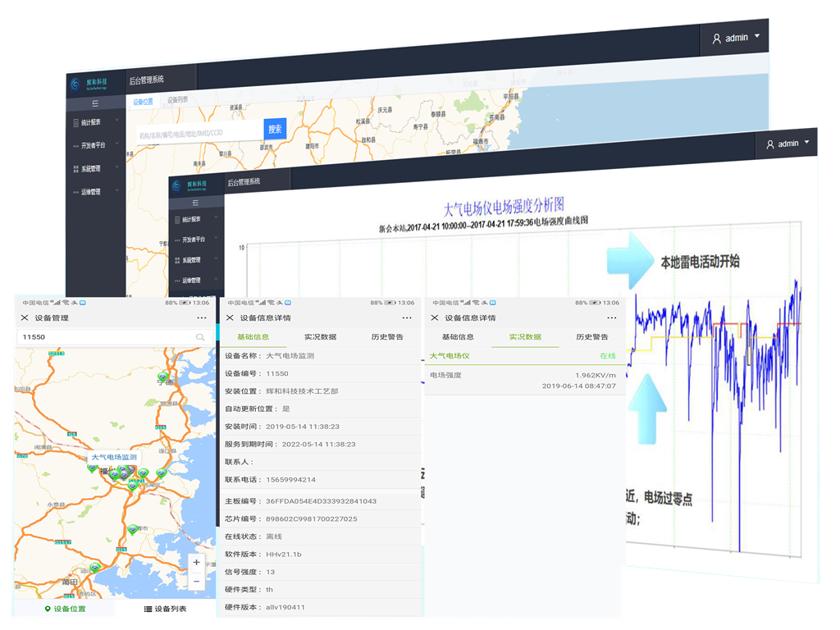Expand the 开发者平台 sidebar menu chevron

pyautogui.click(x=116, y=143)
